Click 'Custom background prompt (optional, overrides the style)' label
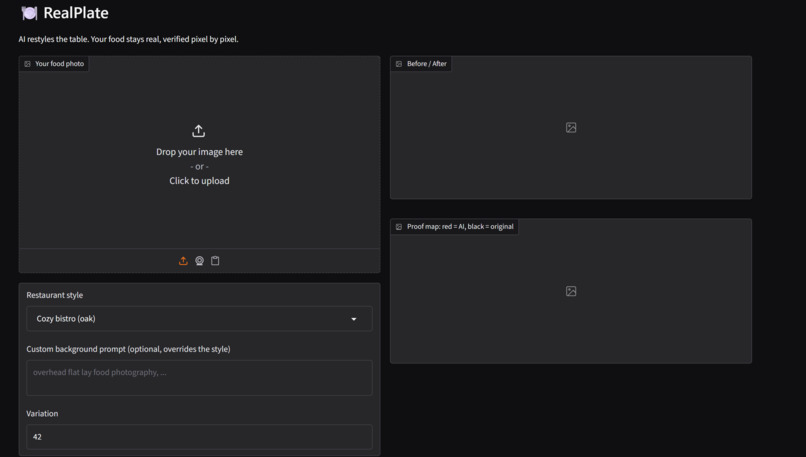 tap(129, 349)
